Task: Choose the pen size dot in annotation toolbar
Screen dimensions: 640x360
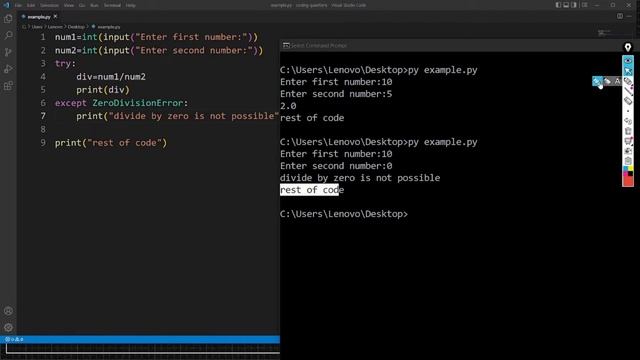Action: (x=628, y=111)
